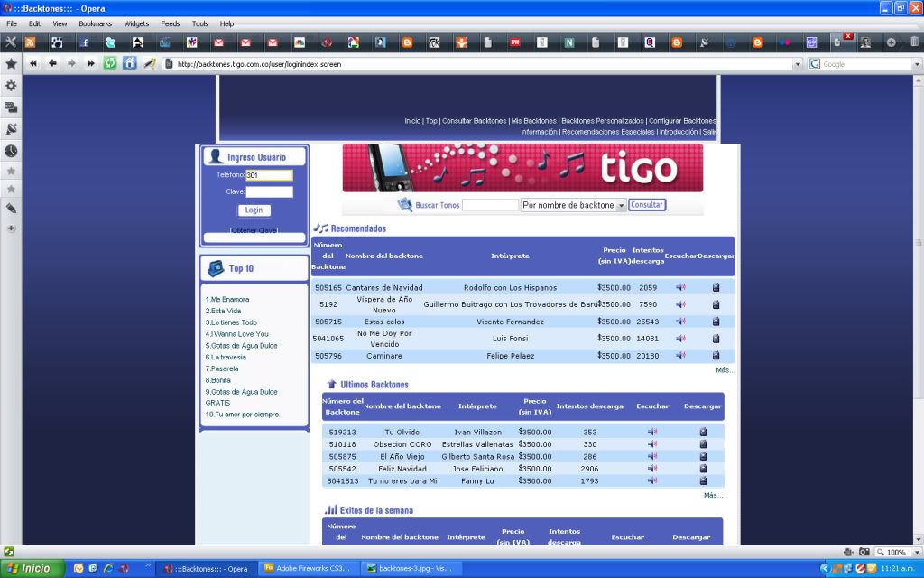Viewport: 924px width, 578px height.
Task: Open the address bar history dropdown
Action: click(x=798, y=64)
